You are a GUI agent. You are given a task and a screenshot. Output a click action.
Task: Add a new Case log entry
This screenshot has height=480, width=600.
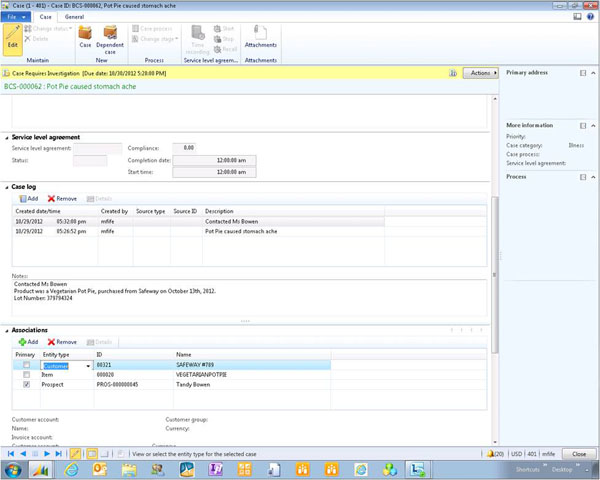click(x=27, y=199)
